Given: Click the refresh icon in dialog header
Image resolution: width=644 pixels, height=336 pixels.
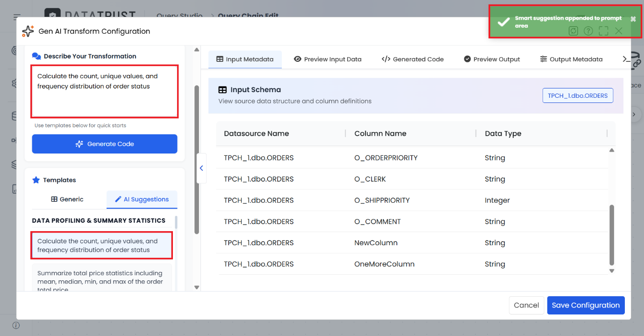Looking at the screenshot, I should pyautogui.click(x=573, y=31).
